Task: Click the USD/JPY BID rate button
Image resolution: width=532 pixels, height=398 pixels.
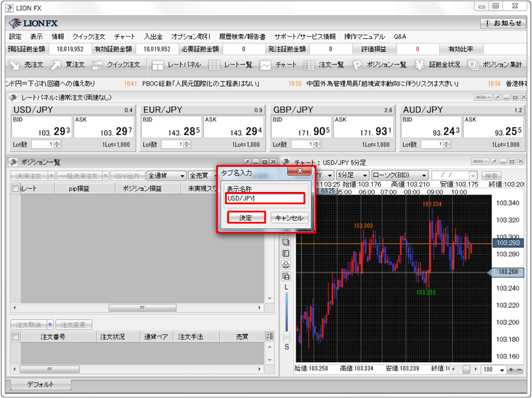Action: coord(42,127)
